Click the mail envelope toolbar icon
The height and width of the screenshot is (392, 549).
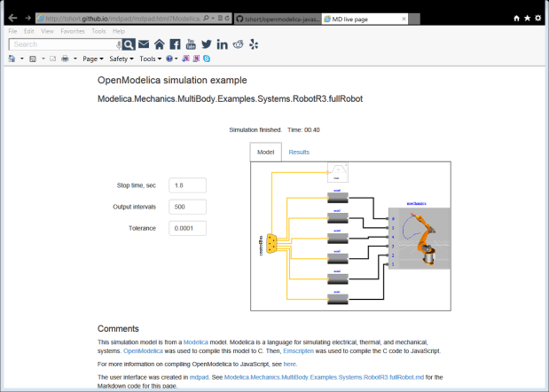(144, 44)
